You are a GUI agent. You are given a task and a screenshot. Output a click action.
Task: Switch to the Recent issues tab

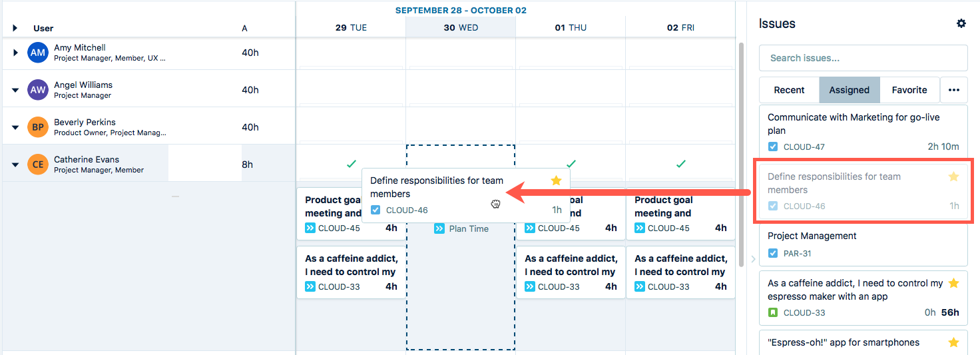pyautogui.click(x=790, y=90)
